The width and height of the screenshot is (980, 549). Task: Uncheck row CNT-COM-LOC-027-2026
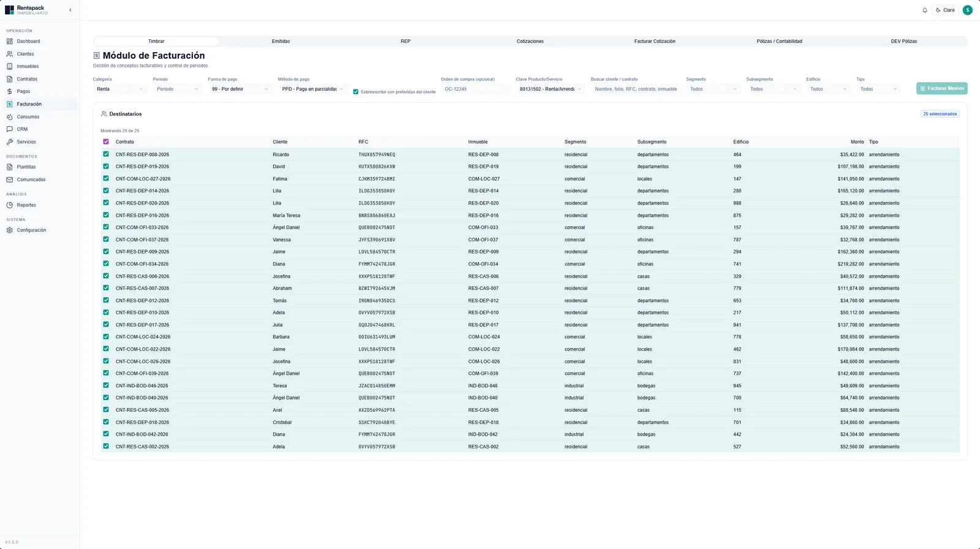click(x=106, y=178)
